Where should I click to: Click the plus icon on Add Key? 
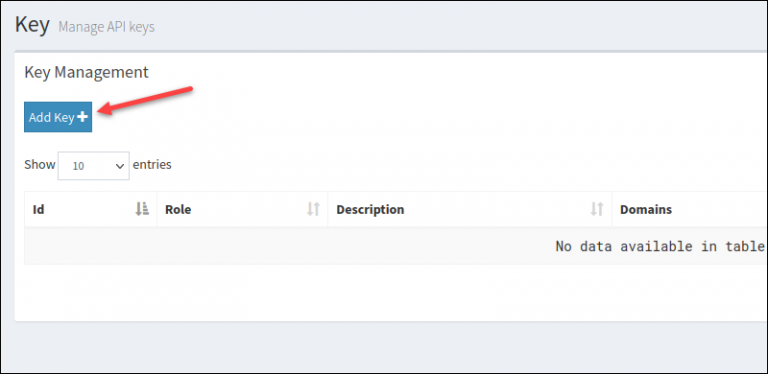pyautogui.click(x=82, y=117)
